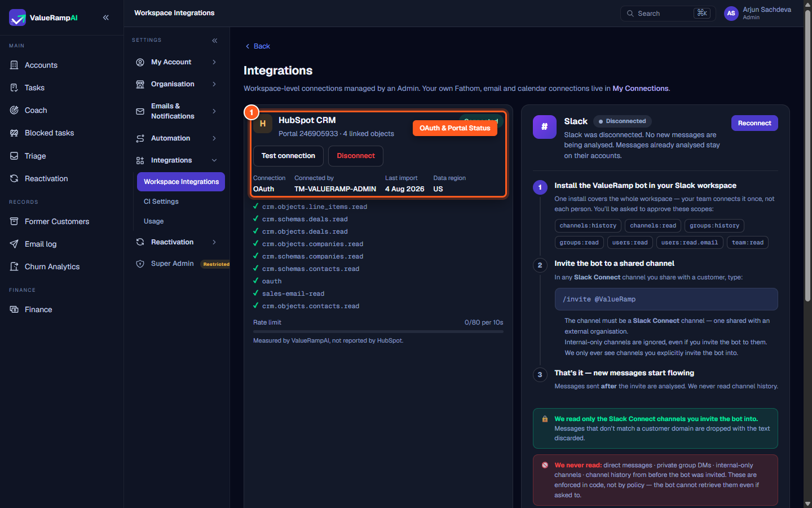Click the Organisation building icon
Viewport: 812px width, 508px height.
tap(140, 84)
